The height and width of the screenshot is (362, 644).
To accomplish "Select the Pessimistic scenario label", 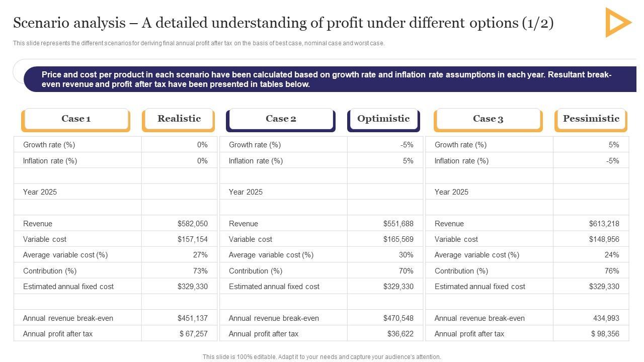I will 591,119.
